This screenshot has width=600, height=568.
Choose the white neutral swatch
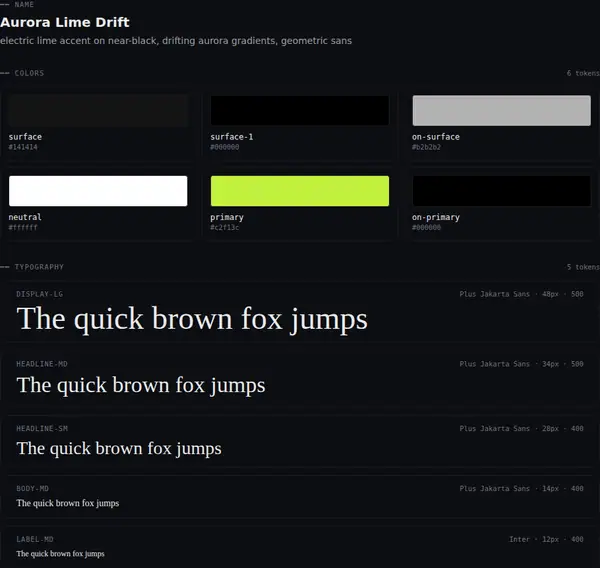click(x=98, y=191)
